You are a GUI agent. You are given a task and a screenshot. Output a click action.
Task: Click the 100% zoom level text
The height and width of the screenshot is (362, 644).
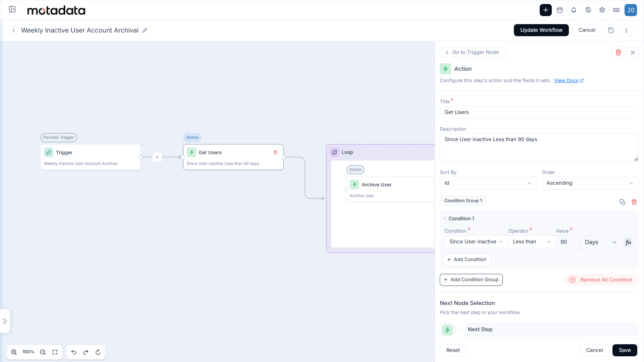click(29, 352)
